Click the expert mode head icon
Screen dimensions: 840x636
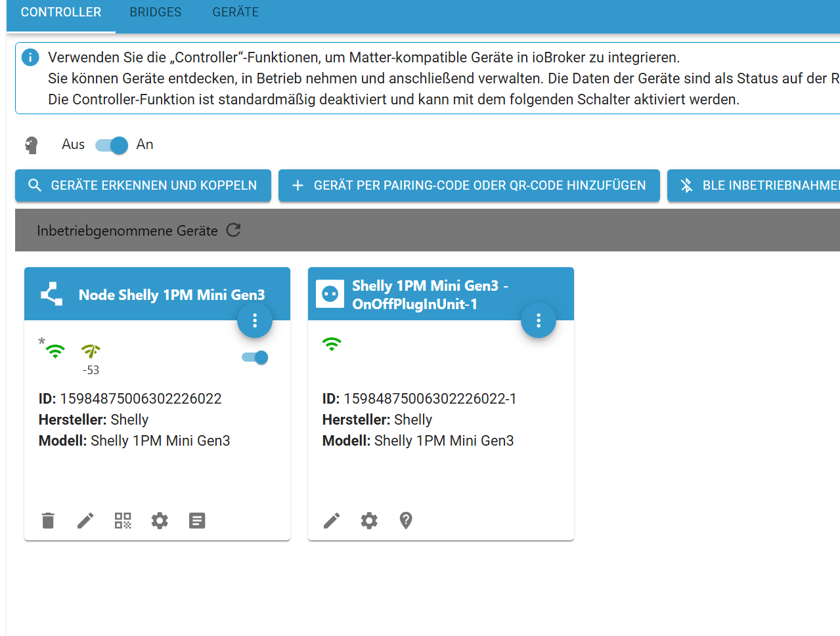31,145
